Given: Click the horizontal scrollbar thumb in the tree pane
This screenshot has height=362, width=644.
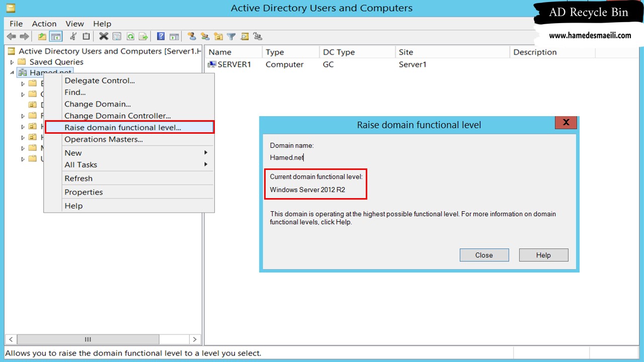Looking at the screenshot, I should [88, 339].
